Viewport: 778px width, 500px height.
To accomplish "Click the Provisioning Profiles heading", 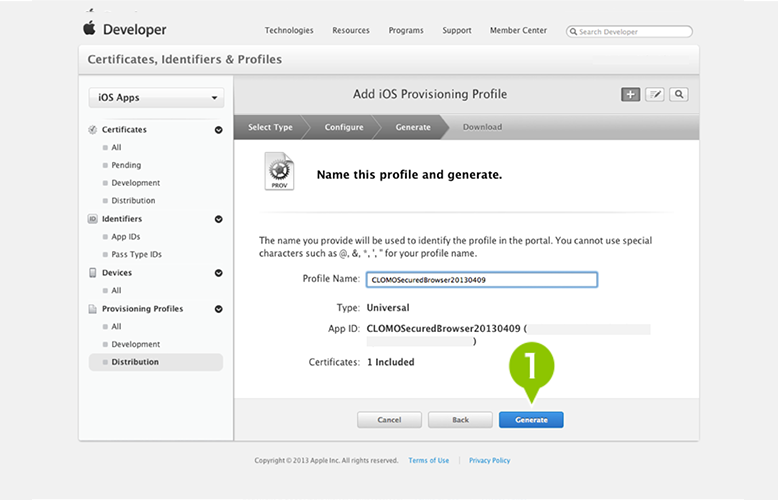I will tap(142, 309).
